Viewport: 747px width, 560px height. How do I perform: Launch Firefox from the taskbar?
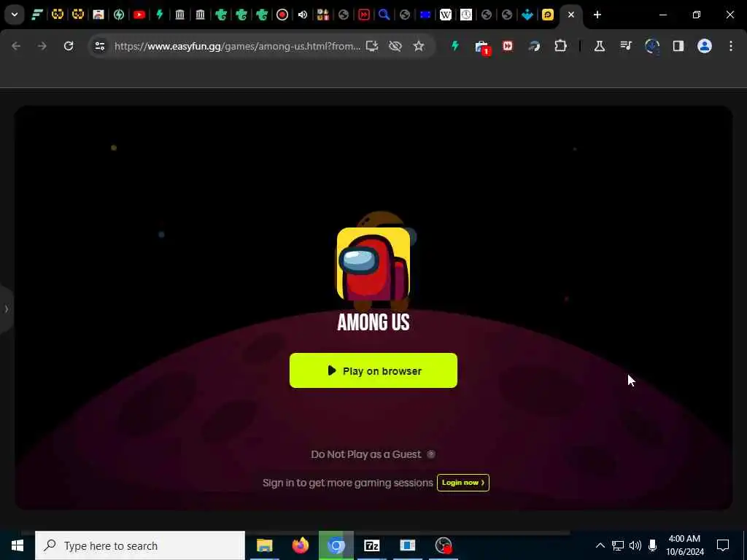[x=300, y=545]
